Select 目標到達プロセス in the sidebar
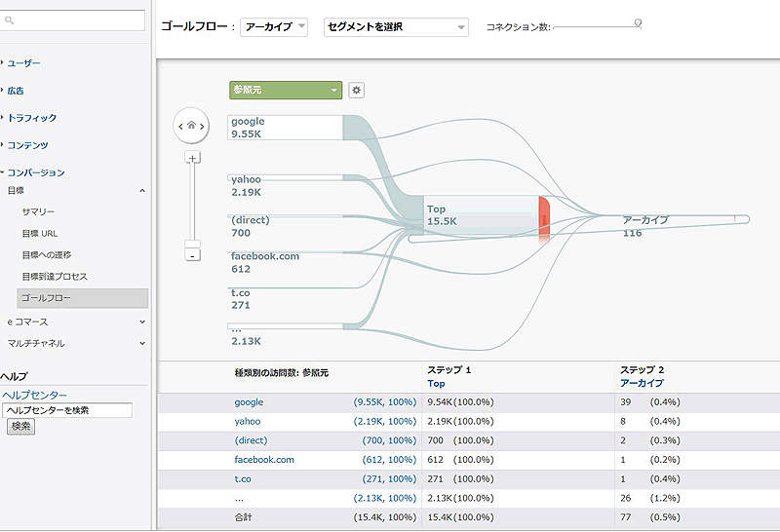 click(x=55, y=277)
